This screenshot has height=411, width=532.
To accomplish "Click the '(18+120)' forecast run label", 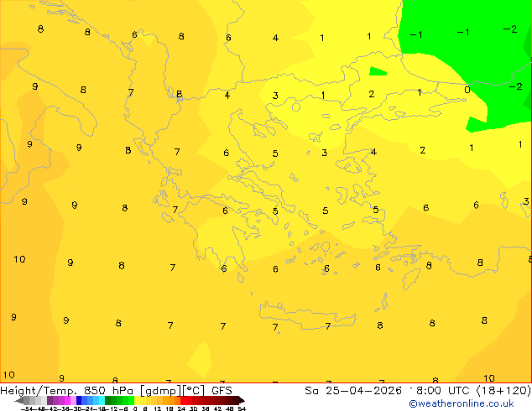I will [x=503, y=391].
